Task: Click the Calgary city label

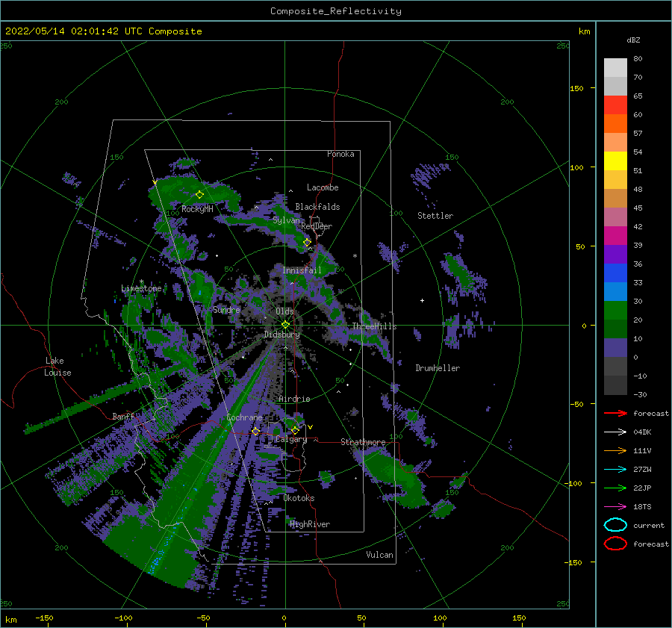Action: pyautogui.click(x=291, y=439)
